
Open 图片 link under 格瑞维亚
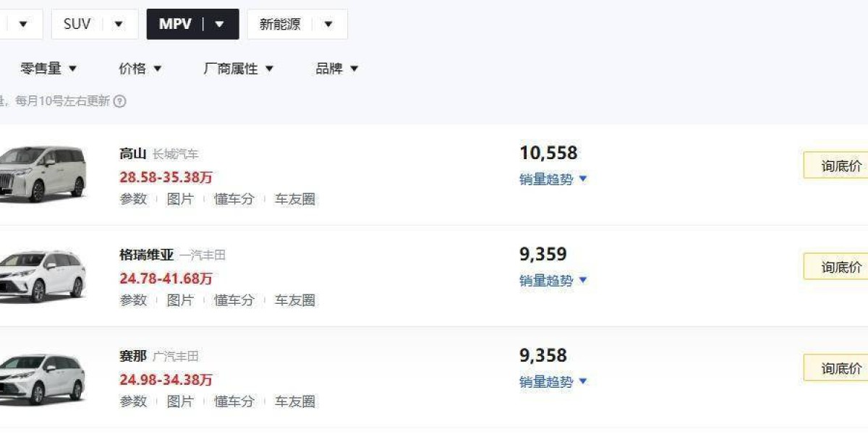(x=180, y=300)
